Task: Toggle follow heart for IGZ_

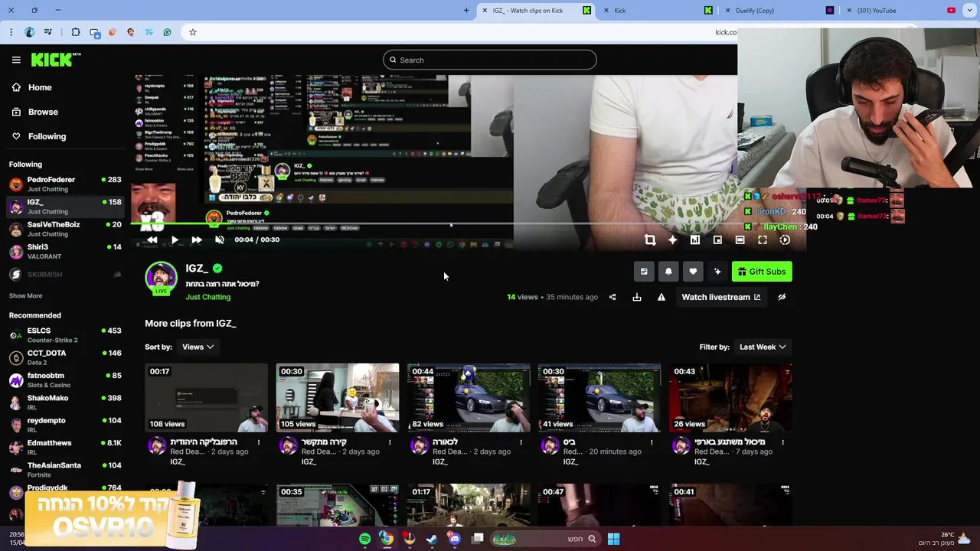Action: [693, 272]
